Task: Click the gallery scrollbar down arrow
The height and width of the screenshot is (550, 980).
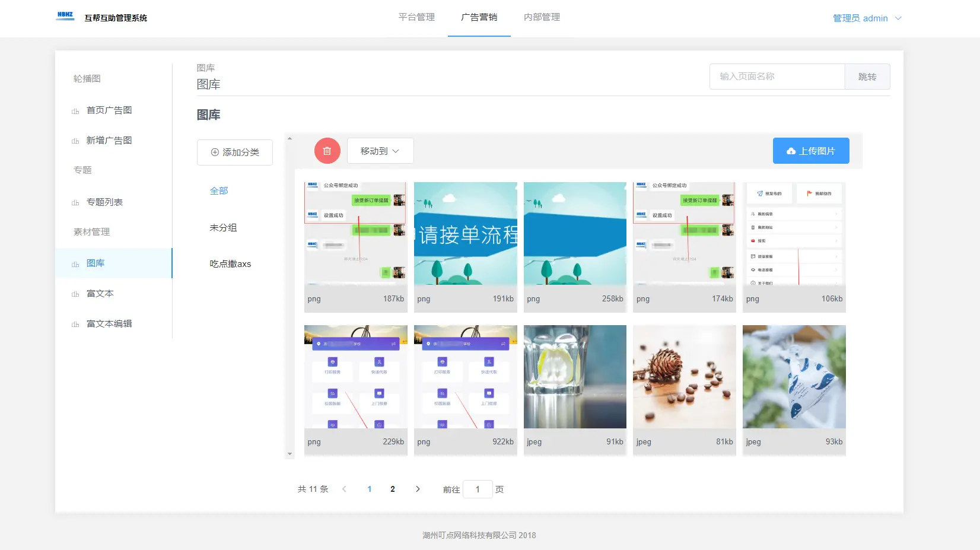Action: click(289, 454)
